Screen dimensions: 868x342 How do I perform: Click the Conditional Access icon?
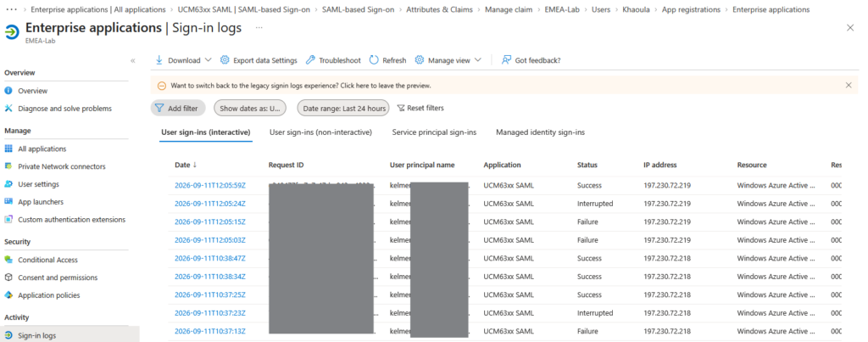8,260
